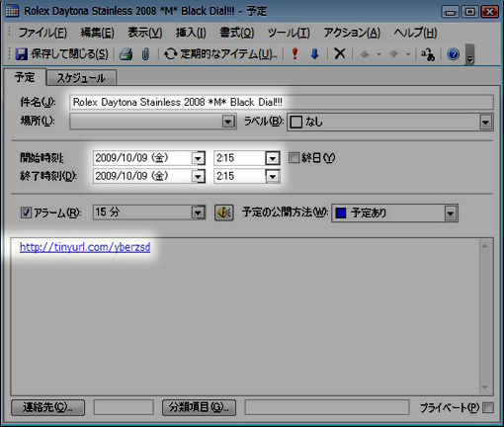Open the ヘルプ(H) menu
This screenshot has width=504, height=427.
click(415, 33)
